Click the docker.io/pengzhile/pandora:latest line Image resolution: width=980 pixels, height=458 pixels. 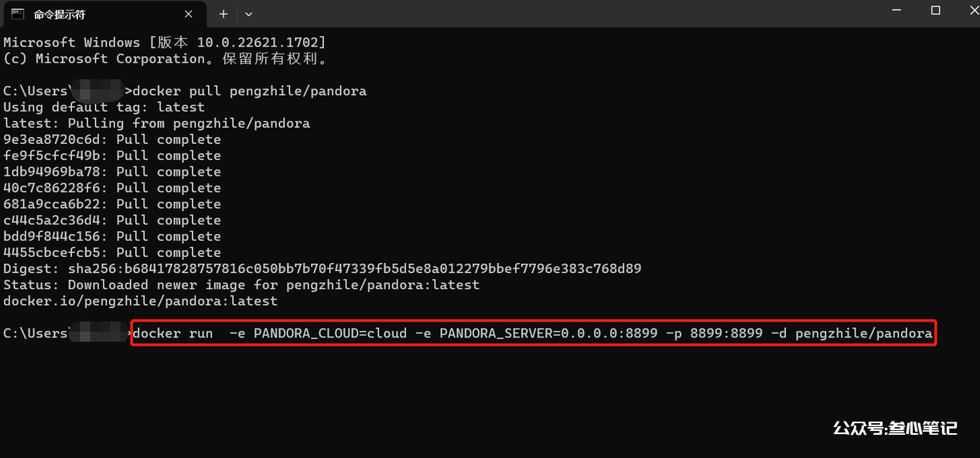pos(140,301)
